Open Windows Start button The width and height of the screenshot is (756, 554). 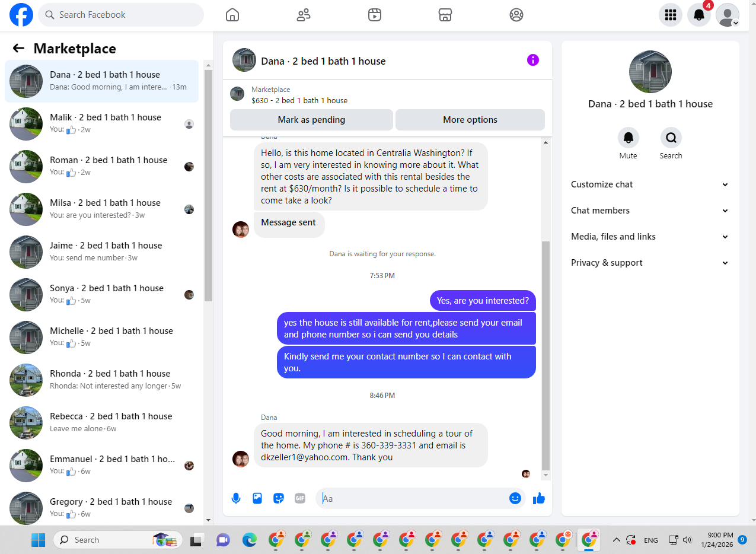[x=38, y=540]
